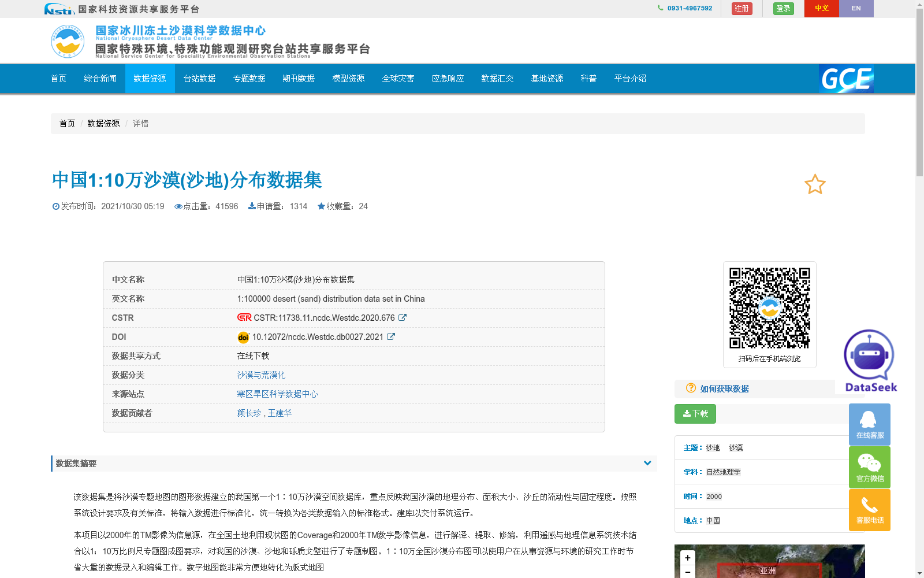Click the favorite star icon
The width and height of the screenshot is (924, 578).
pyautogui.click(x=815, y=184)
